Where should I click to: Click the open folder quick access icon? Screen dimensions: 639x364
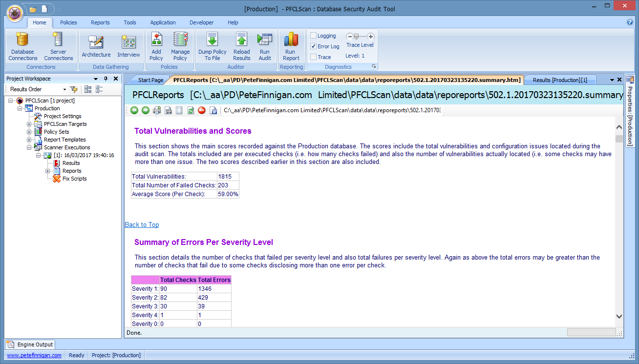[33, 9]
